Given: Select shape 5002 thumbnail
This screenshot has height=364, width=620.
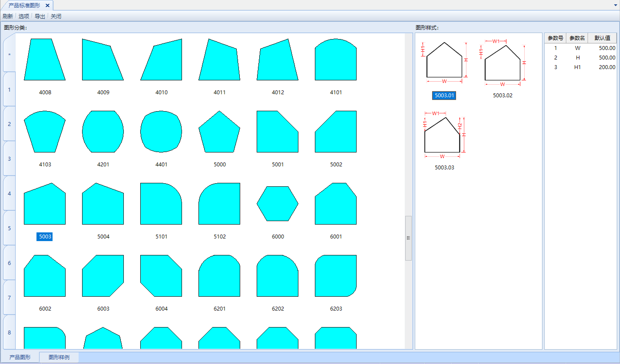Looking at the screenshot, I should [336, 131].
